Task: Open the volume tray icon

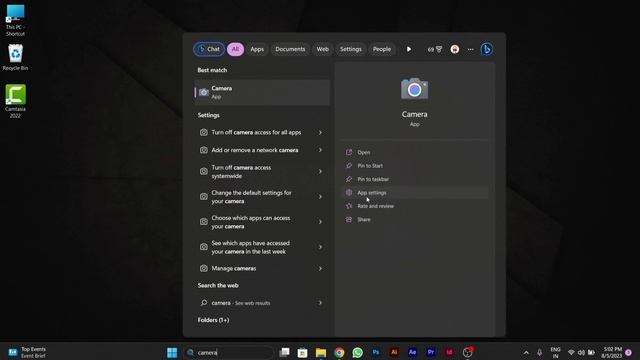Action: pos(581,353)
